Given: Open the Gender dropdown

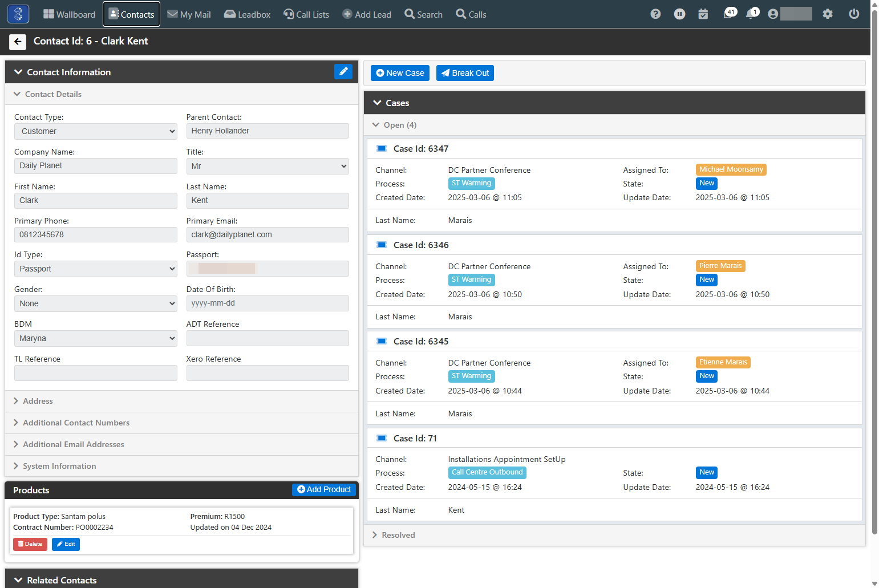Looking at the screenshot, I should (96, 303).
